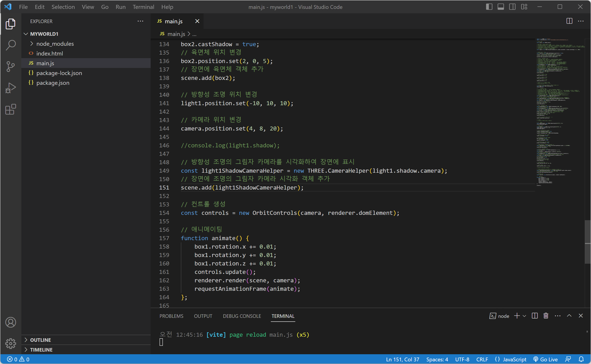Toggle the bottom panel layout button
This screenshot has height=364, width=591.
[501, 7]
